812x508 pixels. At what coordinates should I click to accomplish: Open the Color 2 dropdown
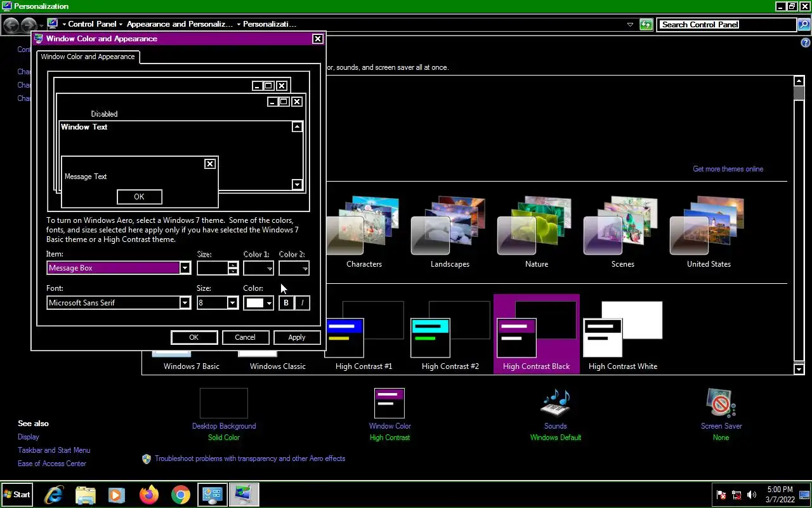pos(294,268)
